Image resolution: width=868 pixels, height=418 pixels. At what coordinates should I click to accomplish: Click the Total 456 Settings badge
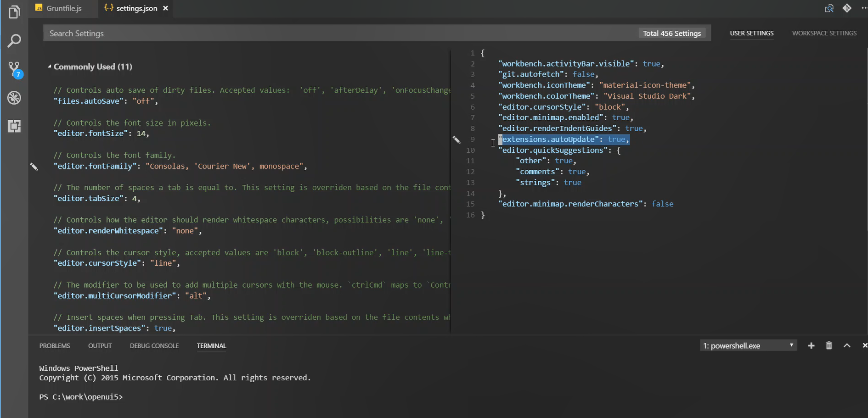672,33
